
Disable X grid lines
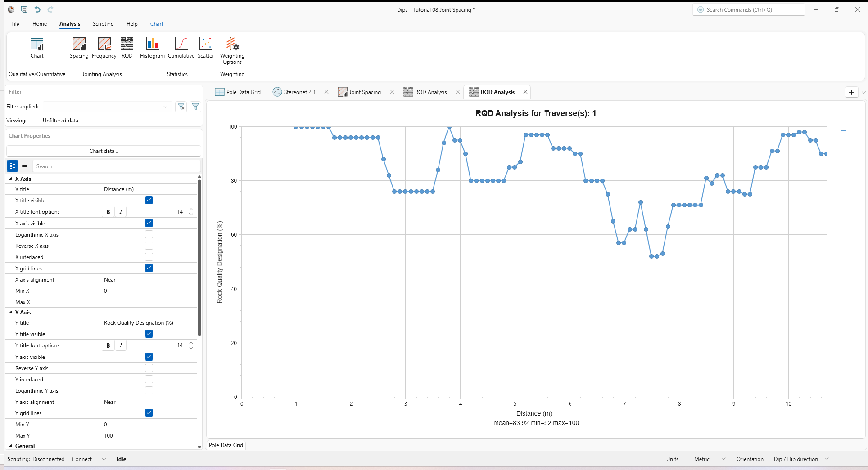149,268
